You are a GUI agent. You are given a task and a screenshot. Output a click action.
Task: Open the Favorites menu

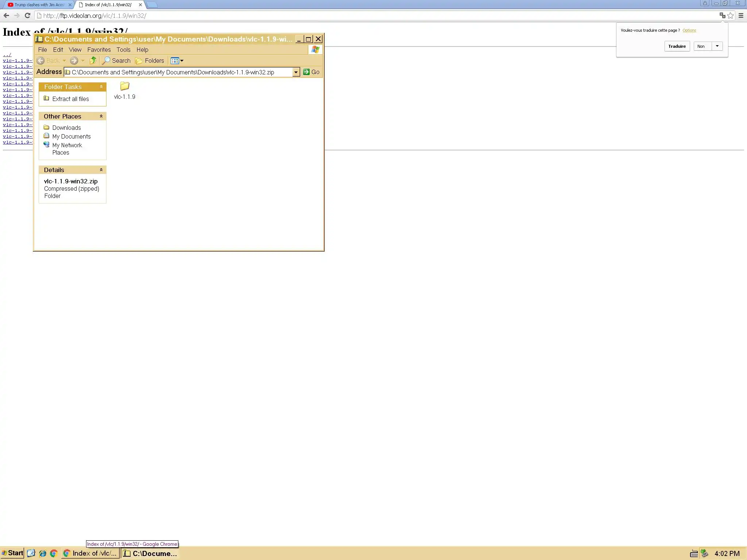(99, 50)
